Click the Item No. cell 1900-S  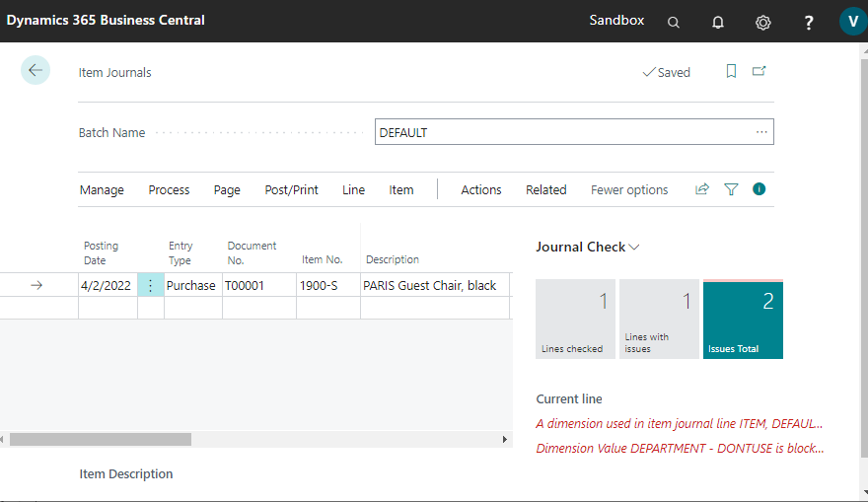tap(328, 285)
